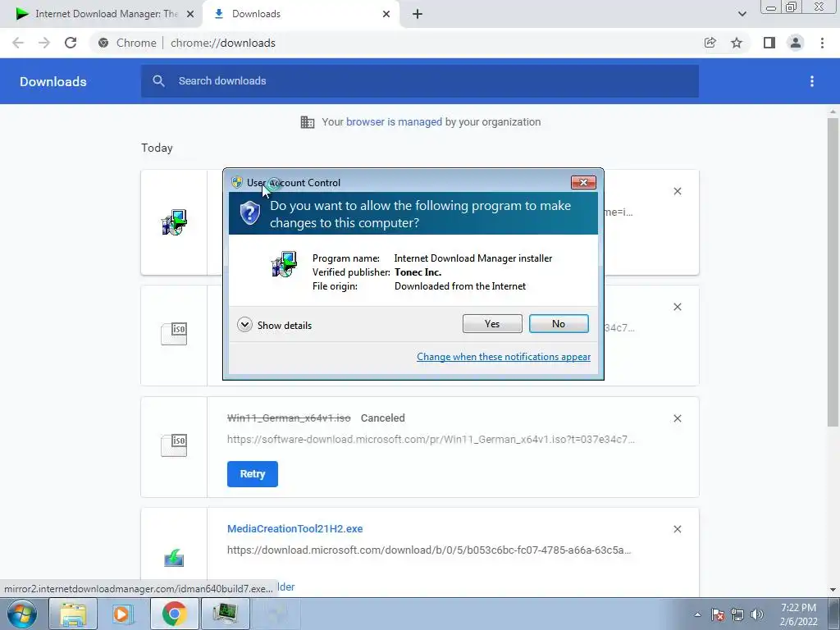Image resolution: width=840 pixels, height=630 pixels.
Task: Click the taskbar clock showing 7:22 PM
Action: (x=798, y=614)
